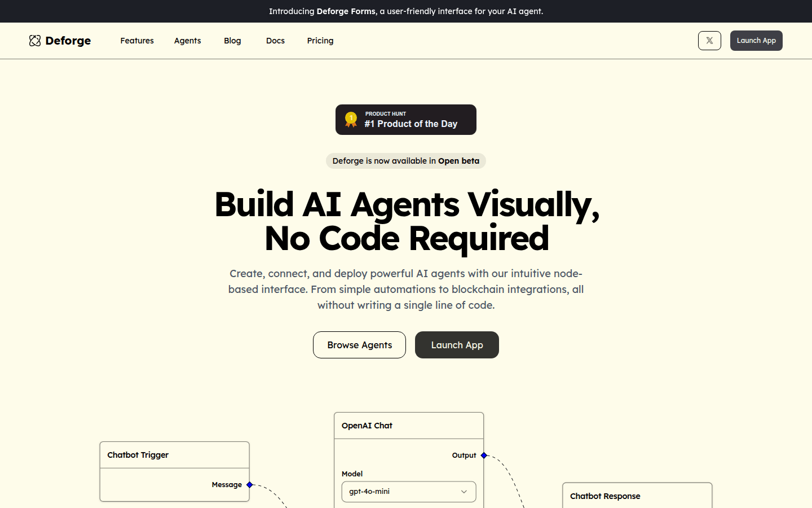Open the Blog link in navigation
Viewport: 812px width, 508px height.
click(x=232, y=41)
